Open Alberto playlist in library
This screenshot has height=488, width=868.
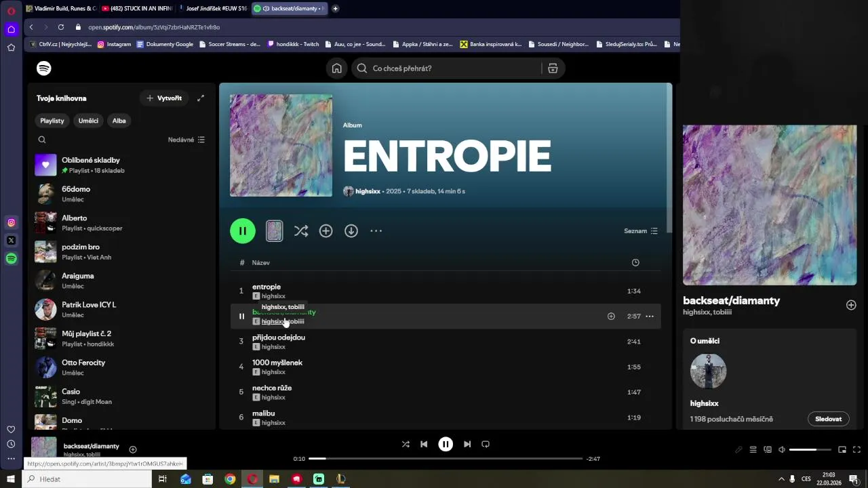(x=121, y=223)
